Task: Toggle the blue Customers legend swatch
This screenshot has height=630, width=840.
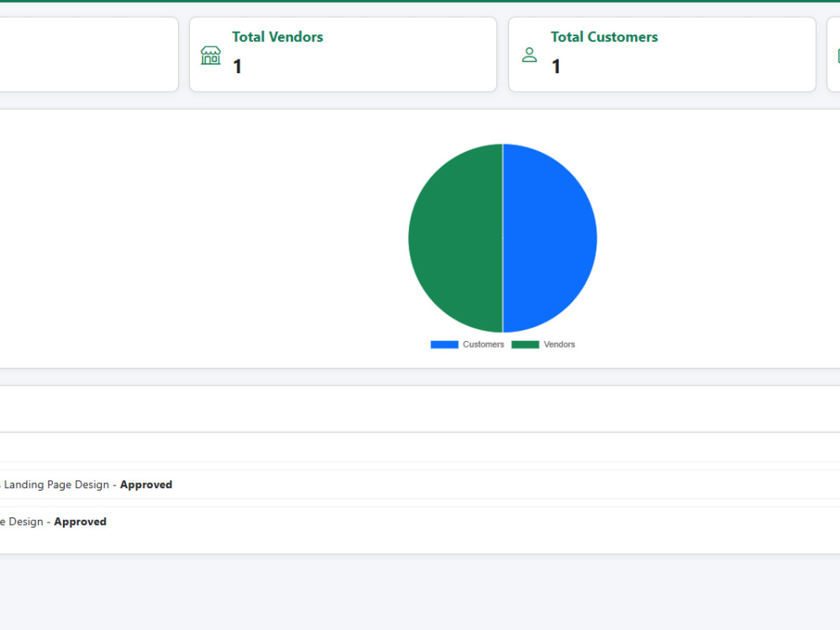Action: click(444, 344)
